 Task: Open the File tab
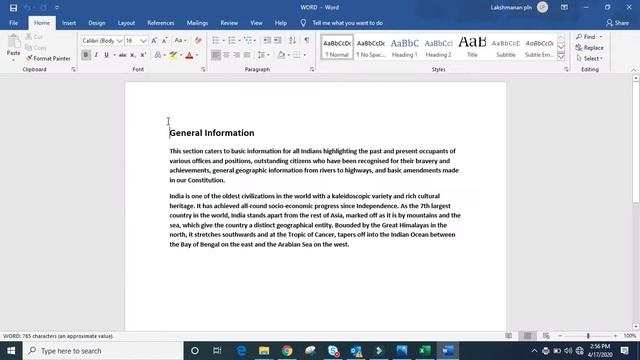[13, 23]
